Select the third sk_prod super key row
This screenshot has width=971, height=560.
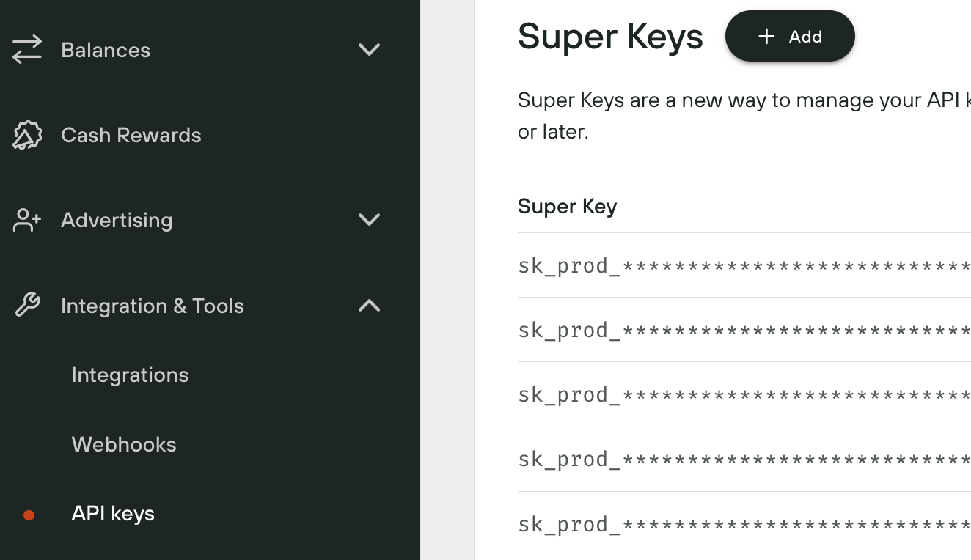(x=744, y=394)
